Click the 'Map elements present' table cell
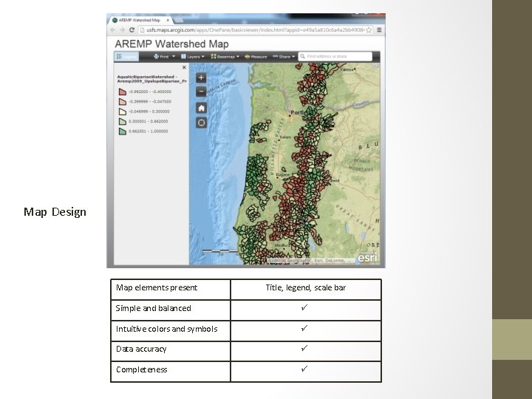 click(x=171, y=290)
